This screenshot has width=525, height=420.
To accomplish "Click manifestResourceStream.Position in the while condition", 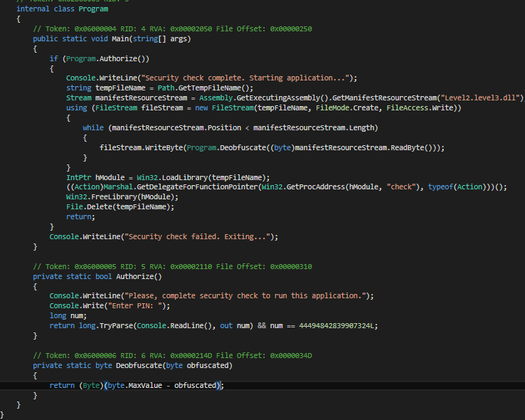I will (176, 128).
